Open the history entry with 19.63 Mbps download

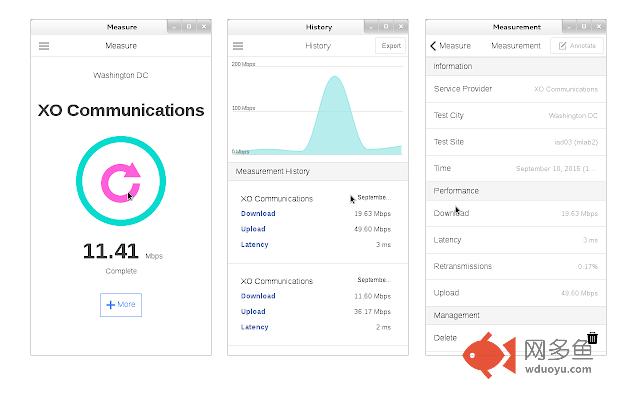[318, 222]
